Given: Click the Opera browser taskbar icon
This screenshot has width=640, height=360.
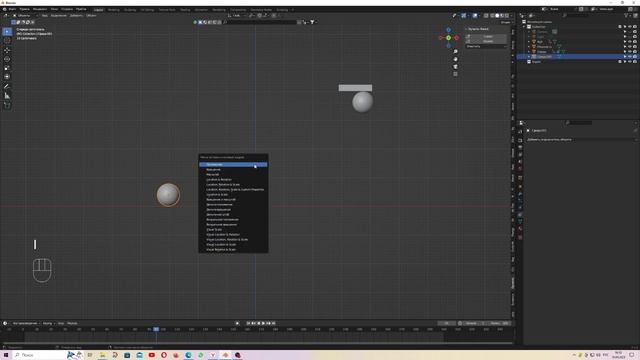Looking at the screenshot, I should pos(164,355).
